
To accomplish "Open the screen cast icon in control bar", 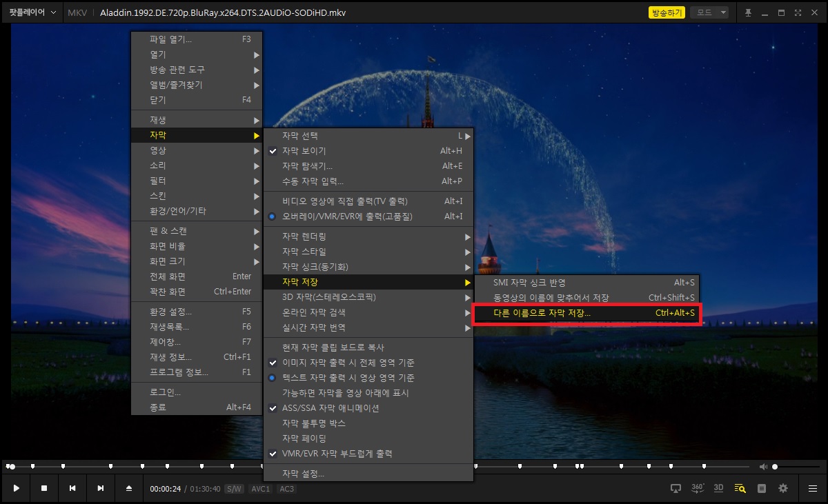I will (676, 488).
